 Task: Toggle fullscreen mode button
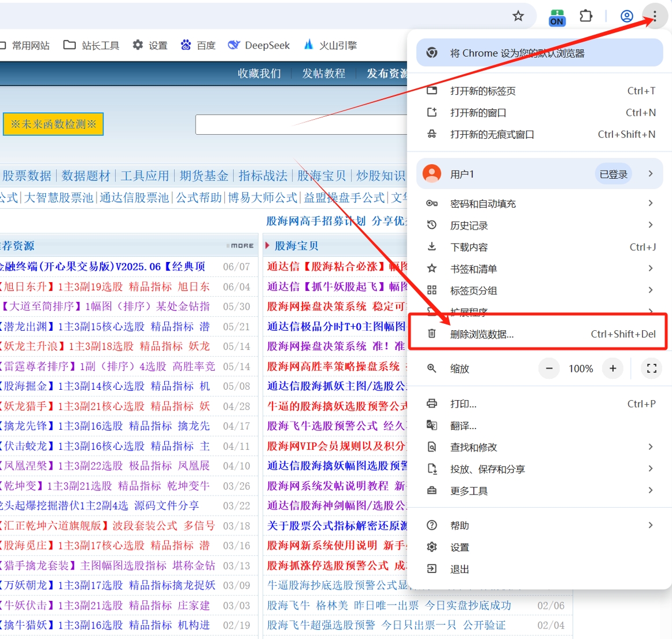pyautogui.click(x=652, y=368)
